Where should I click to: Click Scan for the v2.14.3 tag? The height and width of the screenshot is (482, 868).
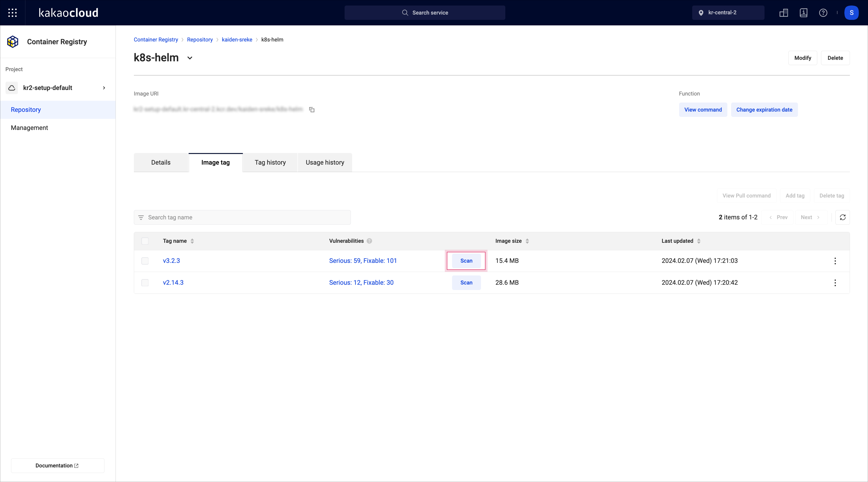click(x=466, y=283)
